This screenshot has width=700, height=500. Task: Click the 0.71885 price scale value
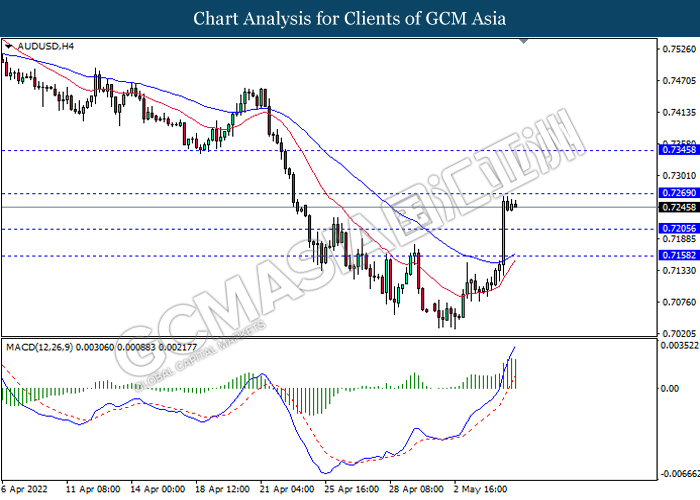tap(679, 239)
